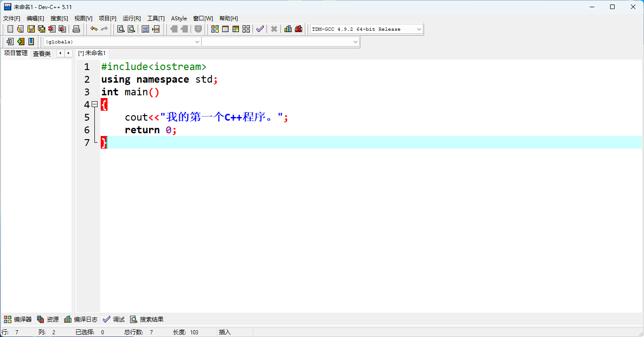Click the Save file icon
Image resolution: width=644 pixels, height=337 pixels.
[x=31, y=29]
